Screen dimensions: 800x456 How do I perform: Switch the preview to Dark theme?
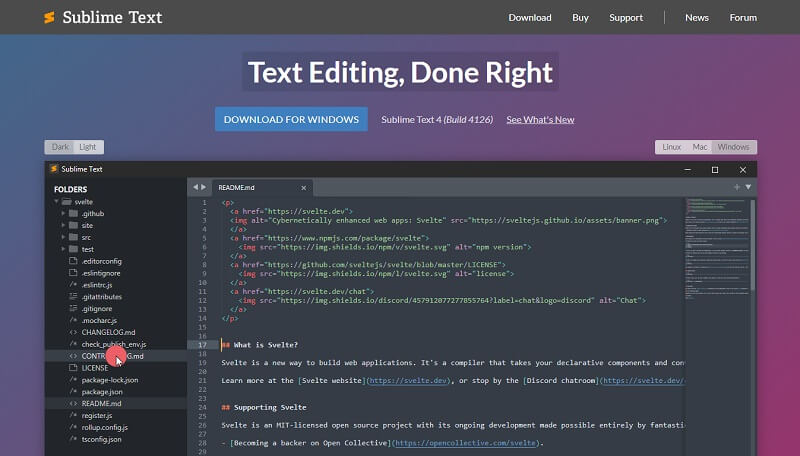[60, 147]
